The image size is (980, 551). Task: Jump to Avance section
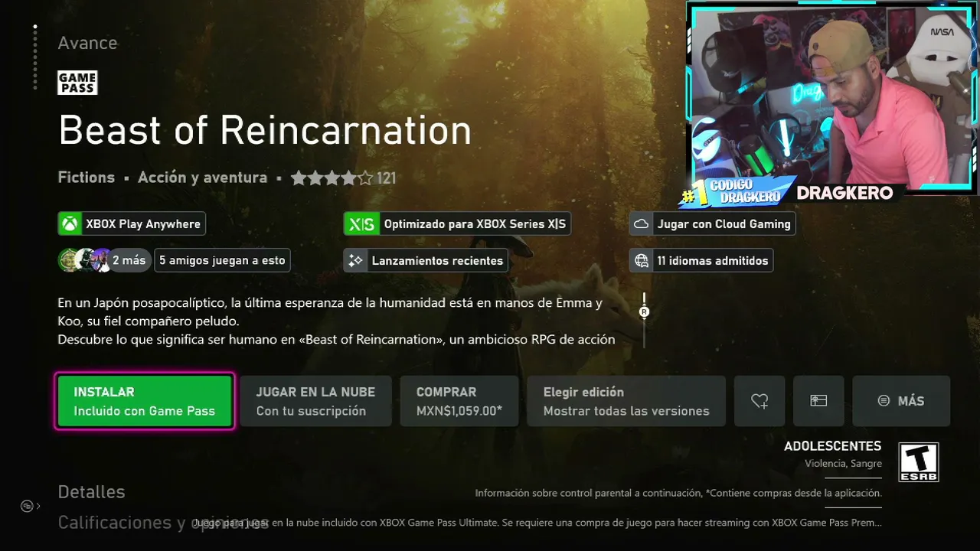coord(88,43)
